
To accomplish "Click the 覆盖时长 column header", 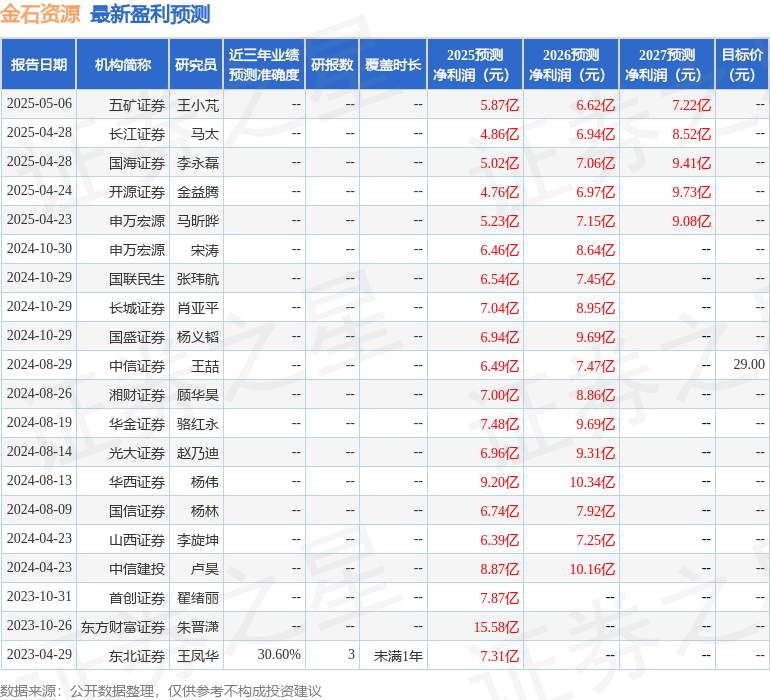I will 393,65.
